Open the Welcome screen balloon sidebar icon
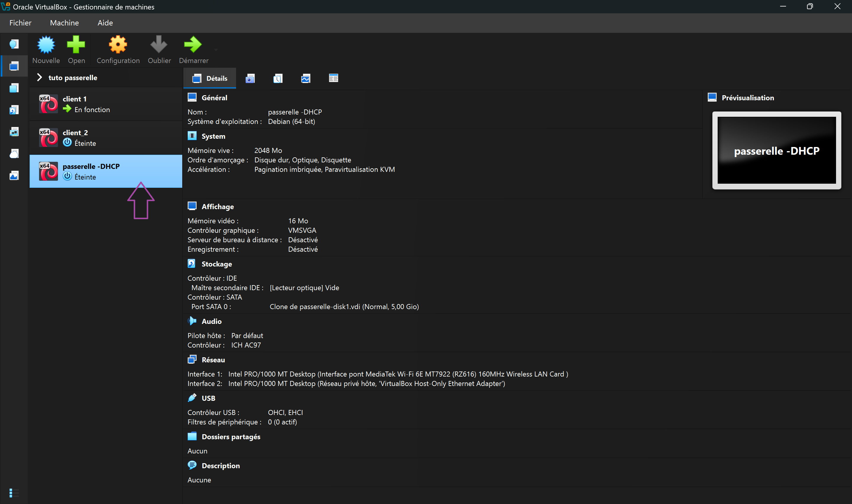This screenshot has height=504, width=852. pyautogui.click(x=14, y=43)
